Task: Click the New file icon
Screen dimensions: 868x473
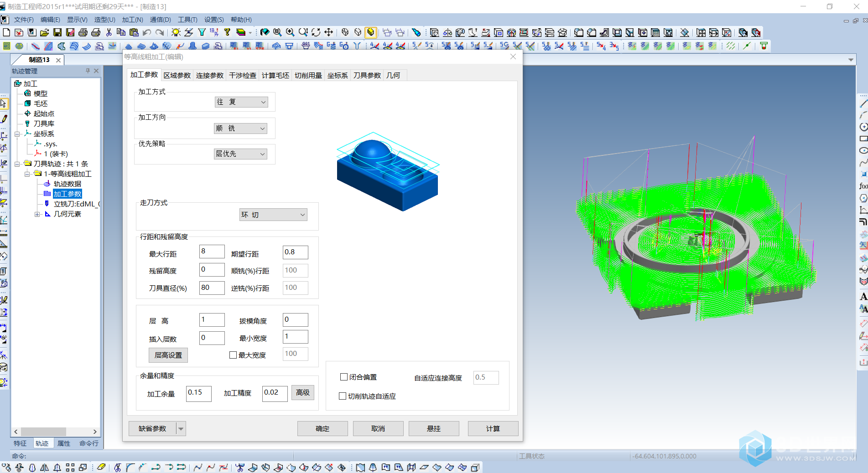Action: tap(6, 32)
